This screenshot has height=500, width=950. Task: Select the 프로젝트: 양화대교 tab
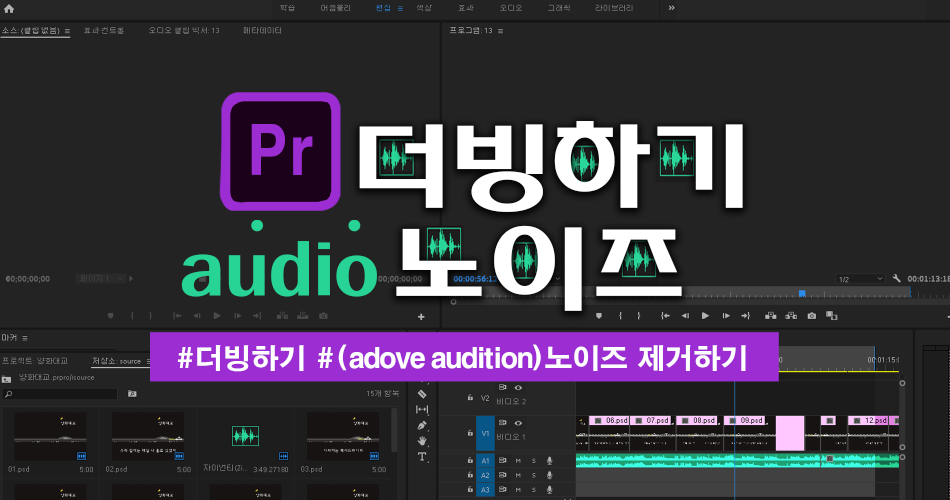pos(35,361)
